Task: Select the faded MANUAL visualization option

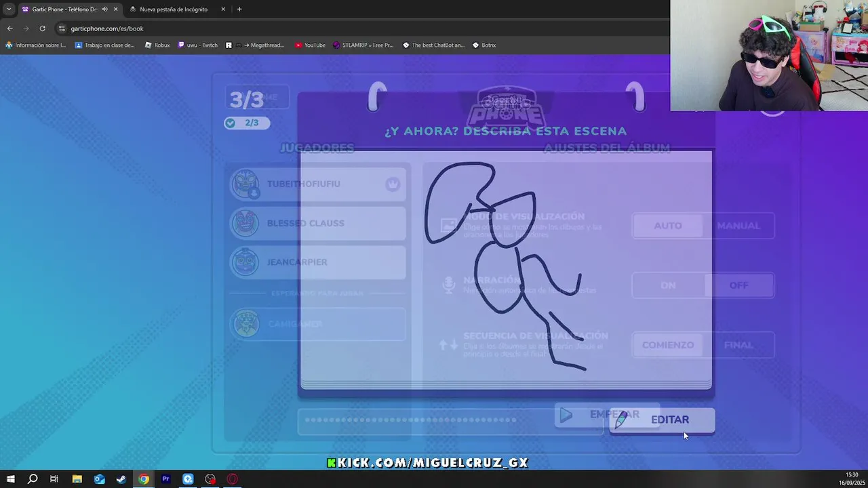Action: pos(738,226)
